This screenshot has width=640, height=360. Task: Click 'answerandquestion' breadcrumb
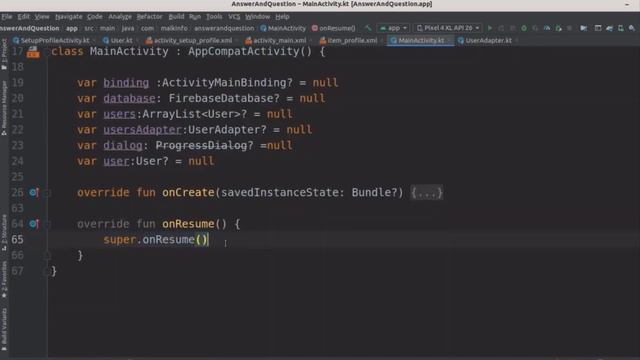pos(224,28)
